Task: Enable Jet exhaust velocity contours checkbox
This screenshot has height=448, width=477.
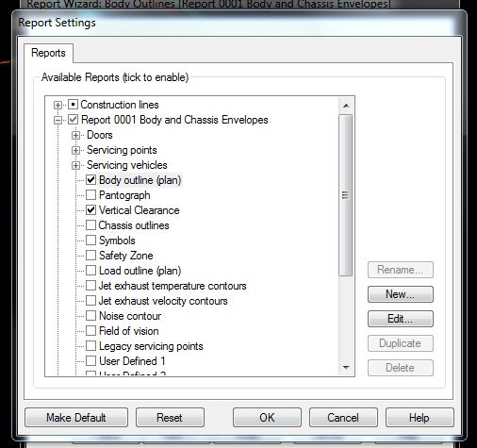Action: (90, 301)
